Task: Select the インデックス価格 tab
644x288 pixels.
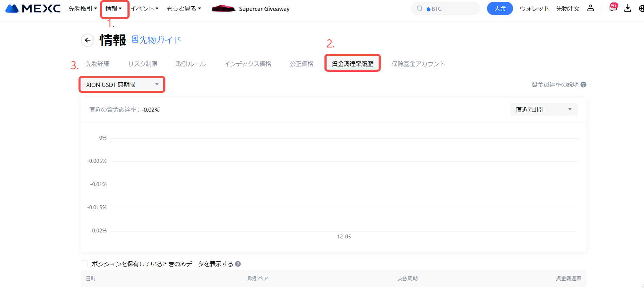Action: pos(248,64)
